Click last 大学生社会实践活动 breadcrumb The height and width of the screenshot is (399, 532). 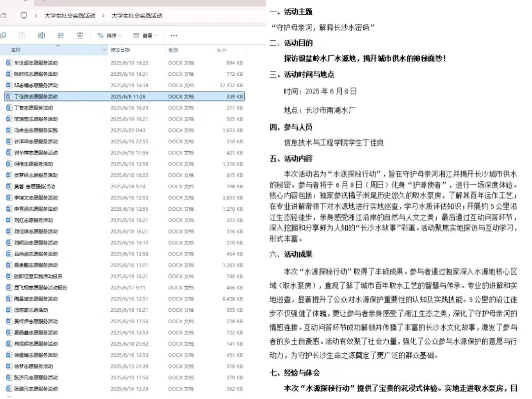pyautogui.click(x=137, y=16)
